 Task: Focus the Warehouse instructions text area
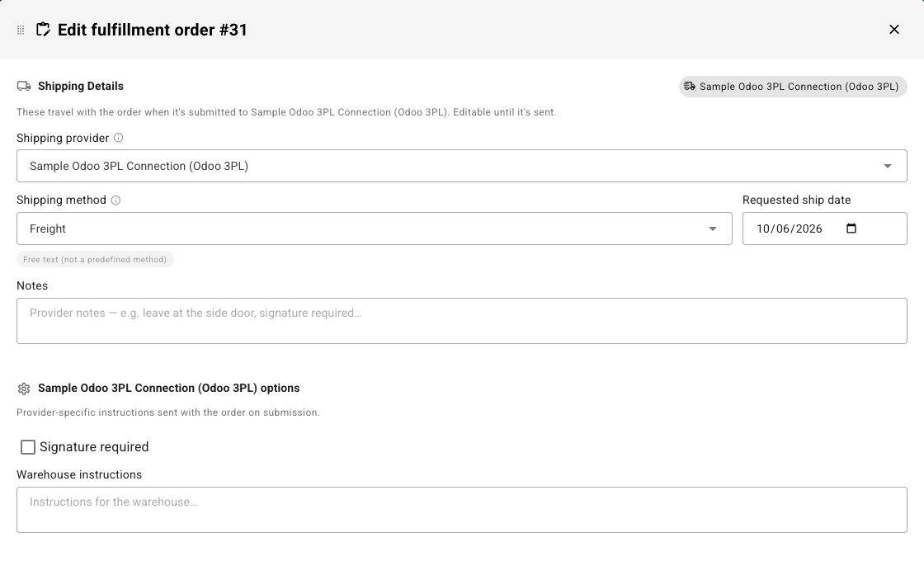pos(461,510)
